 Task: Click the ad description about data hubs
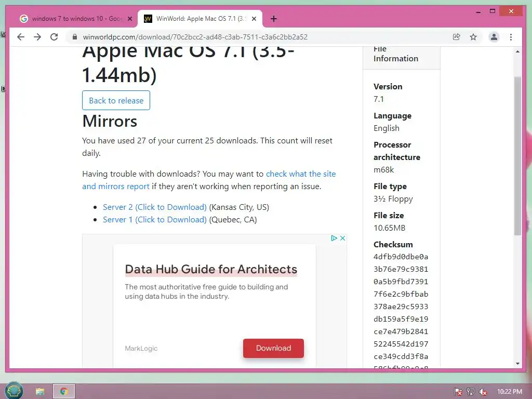coord(206,291)
